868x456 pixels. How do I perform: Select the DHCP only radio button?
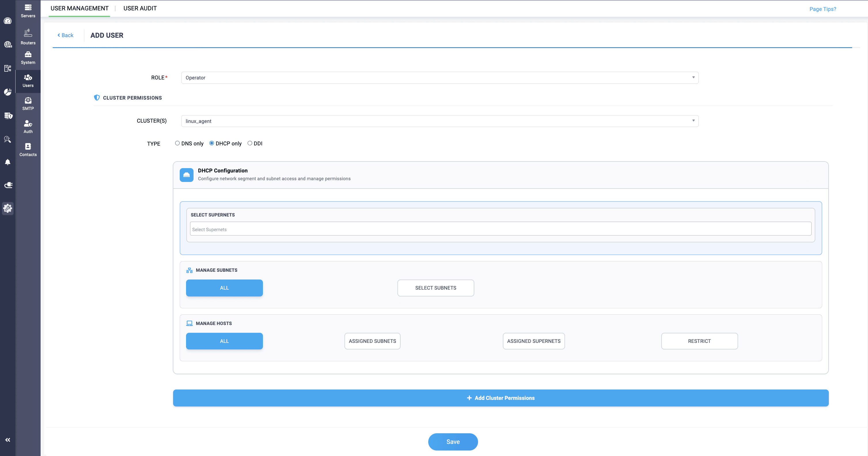212,143
